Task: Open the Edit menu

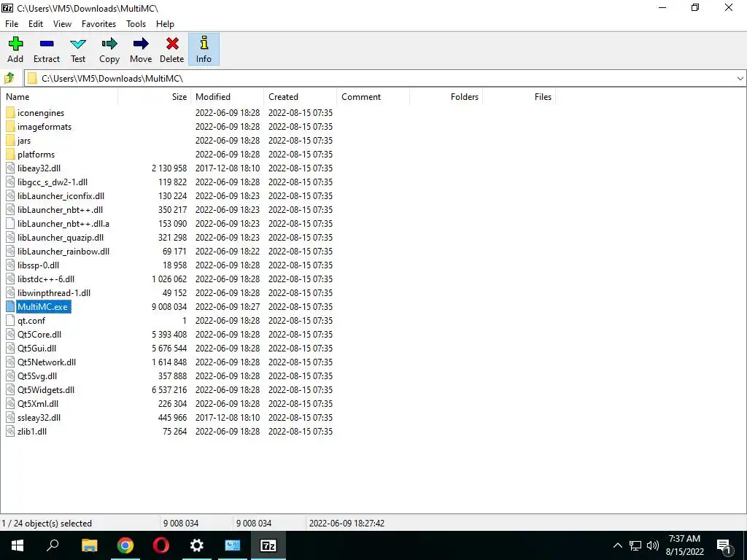Action: coord(36,24)
